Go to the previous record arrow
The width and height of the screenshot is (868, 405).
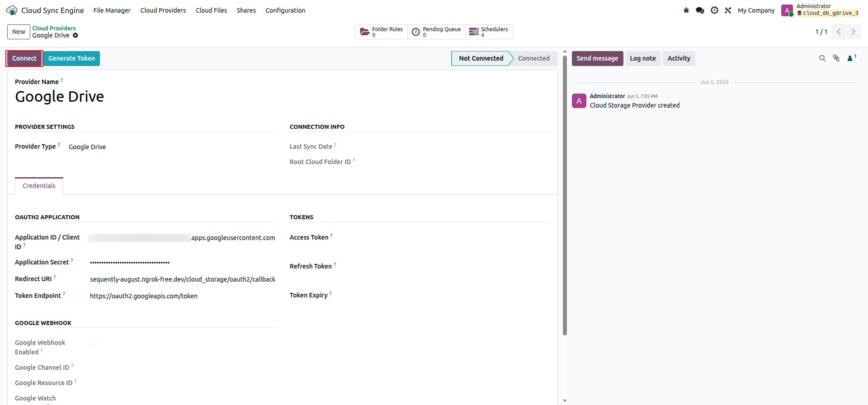[839, 32]
